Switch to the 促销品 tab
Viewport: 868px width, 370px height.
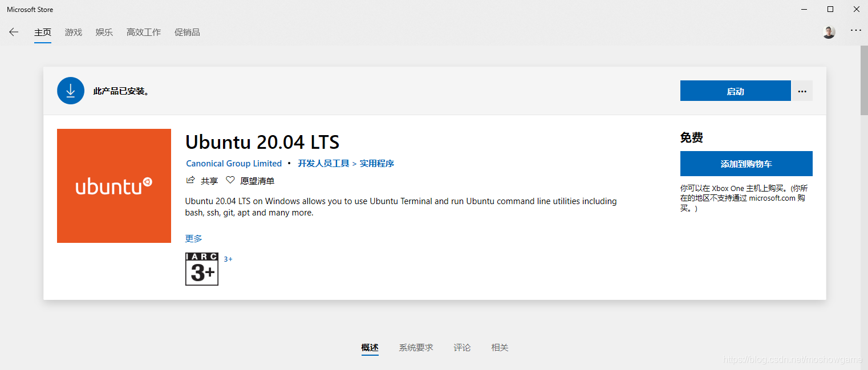pos(187,32)
